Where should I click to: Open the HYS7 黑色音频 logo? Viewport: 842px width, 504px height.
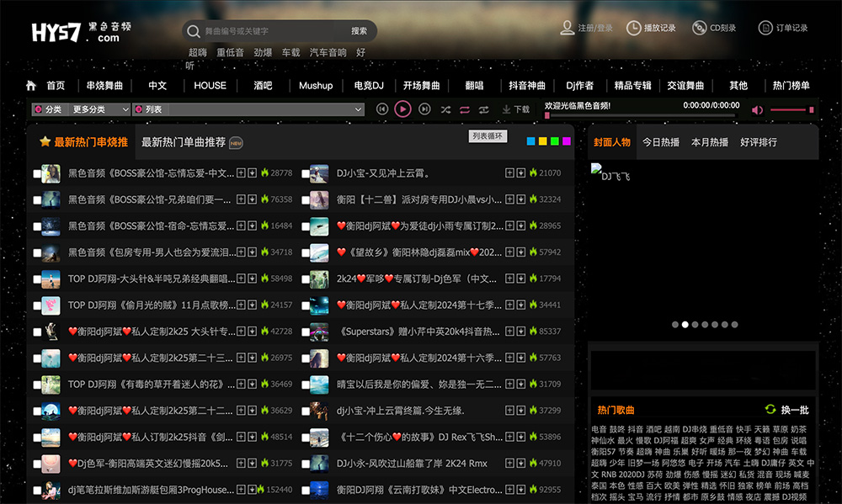(x=81, y=32)
